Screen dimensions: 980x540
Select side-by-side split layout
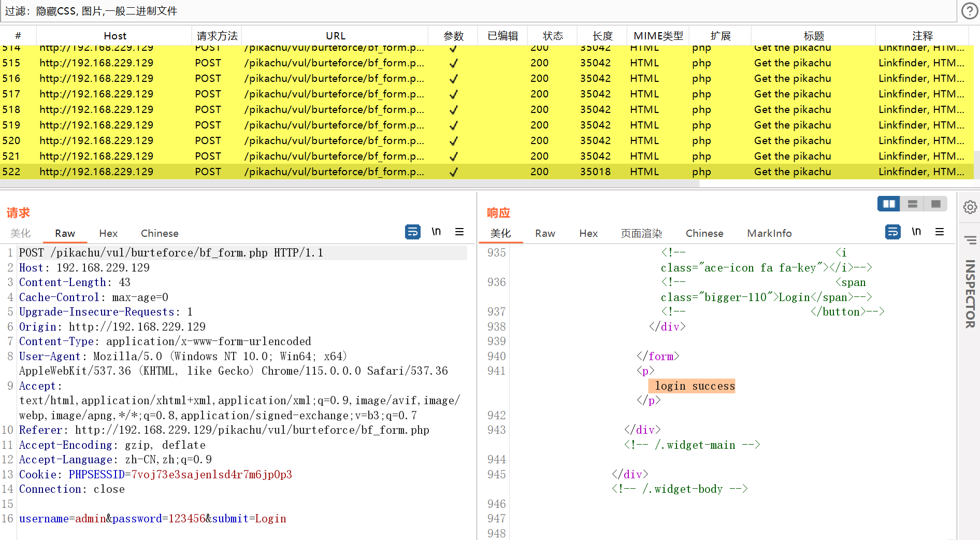889,204
